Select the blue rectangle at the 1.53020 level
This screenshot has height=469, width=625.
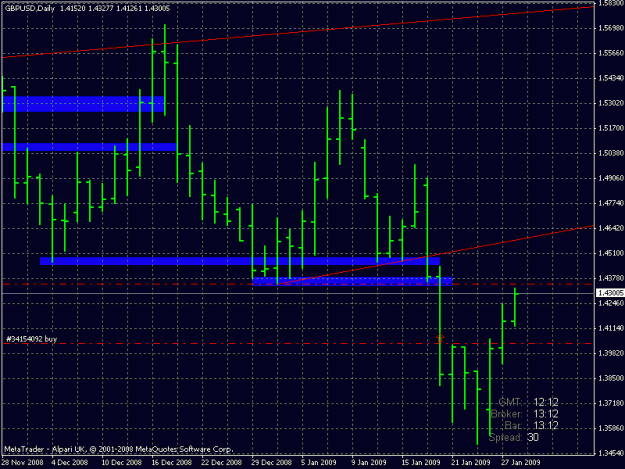point(83,104)
